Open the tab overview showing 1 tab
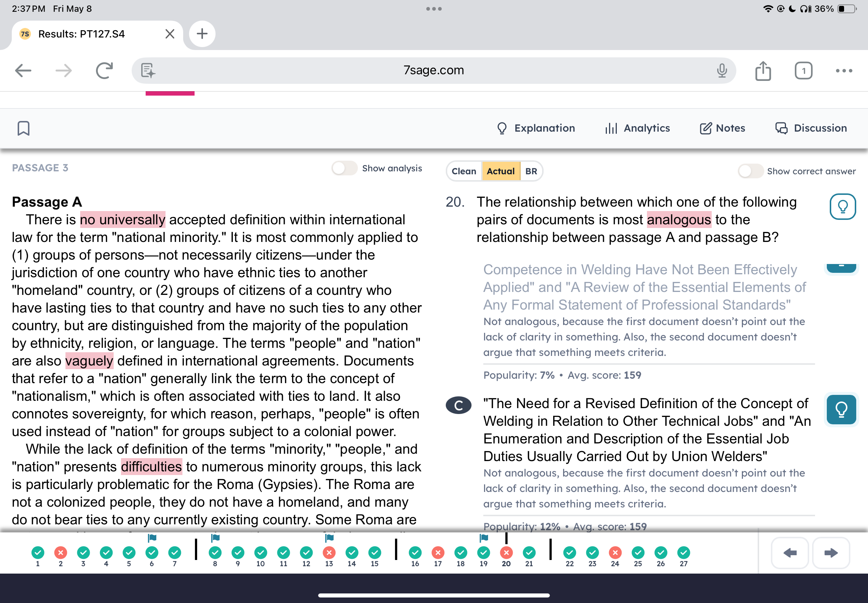 [803, 71]
